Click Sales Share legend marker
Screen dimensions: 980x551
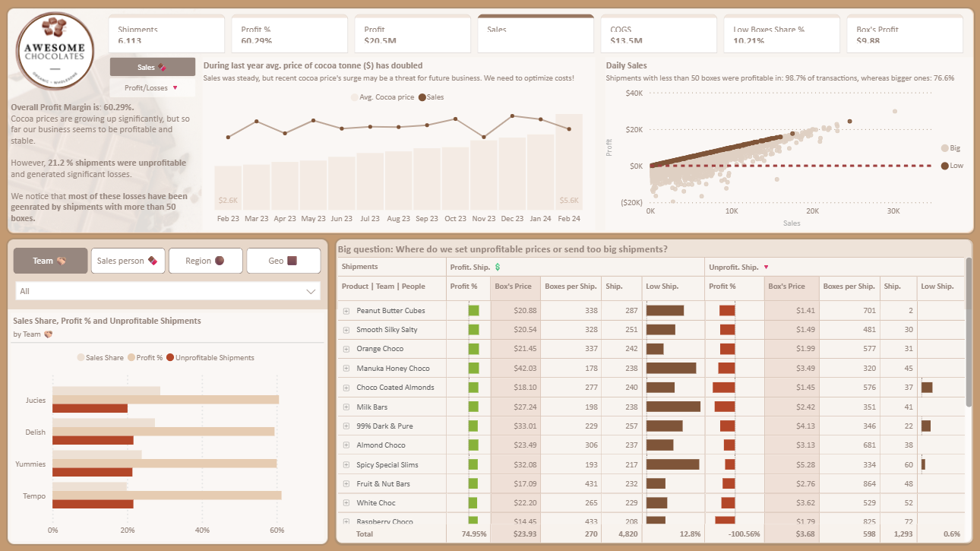(x=81, y=357)
